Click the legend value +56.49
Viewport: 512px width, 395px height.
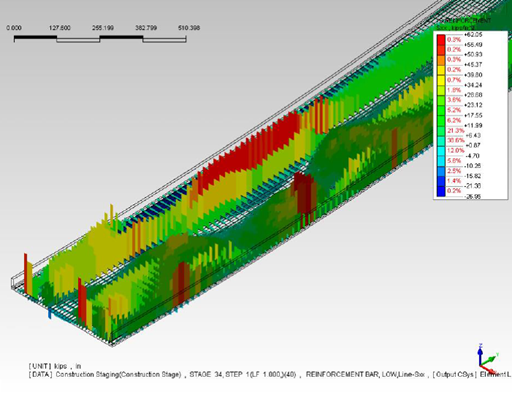473,45
